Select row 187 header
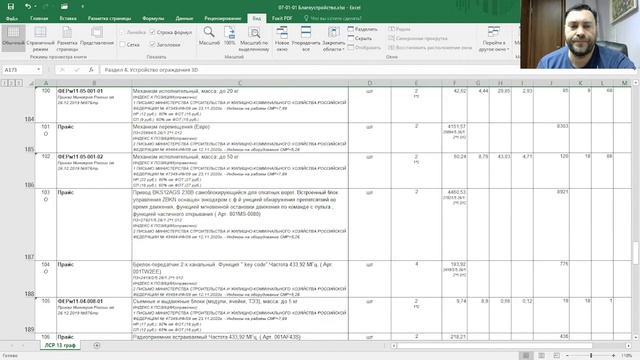640x360 pixels. [29, 223]
